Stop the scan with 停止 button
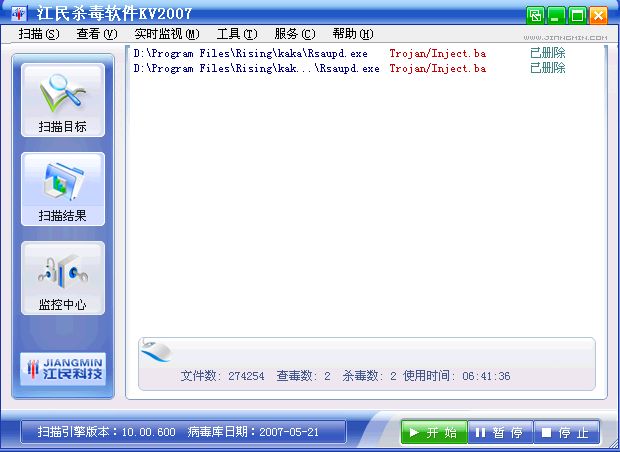 pos(567,432)
